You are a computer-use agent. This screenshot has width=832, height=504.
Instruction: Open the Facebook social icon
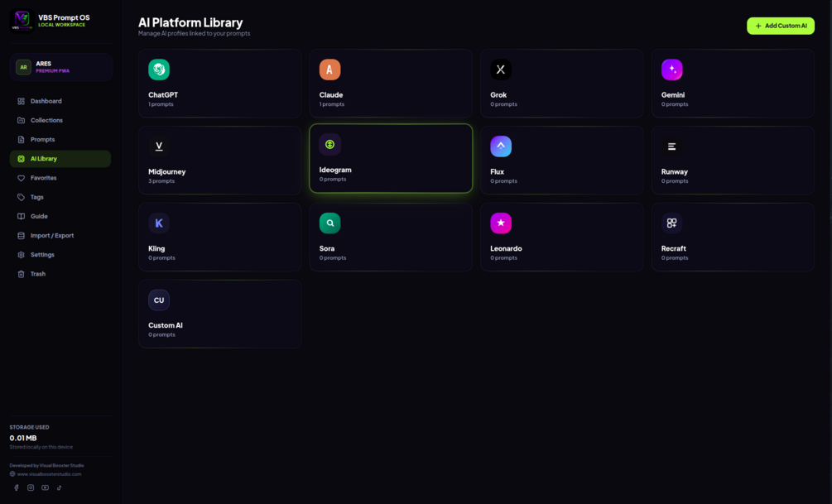[17, 487]
